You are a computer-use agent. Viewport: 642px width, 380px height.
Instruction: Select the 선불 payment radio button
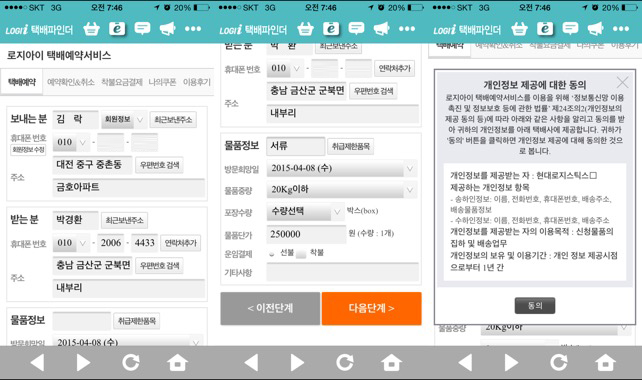click(x=271, y=254)
